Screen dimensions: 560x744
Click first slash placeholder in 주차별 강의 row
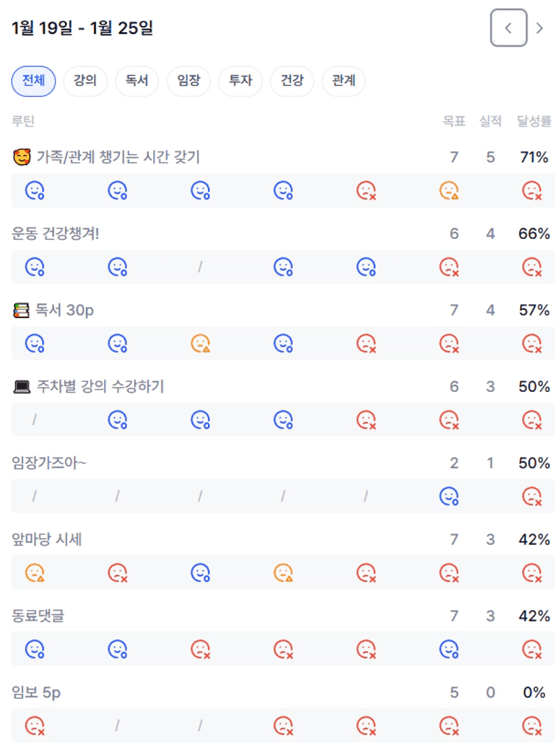coord(35,420)
